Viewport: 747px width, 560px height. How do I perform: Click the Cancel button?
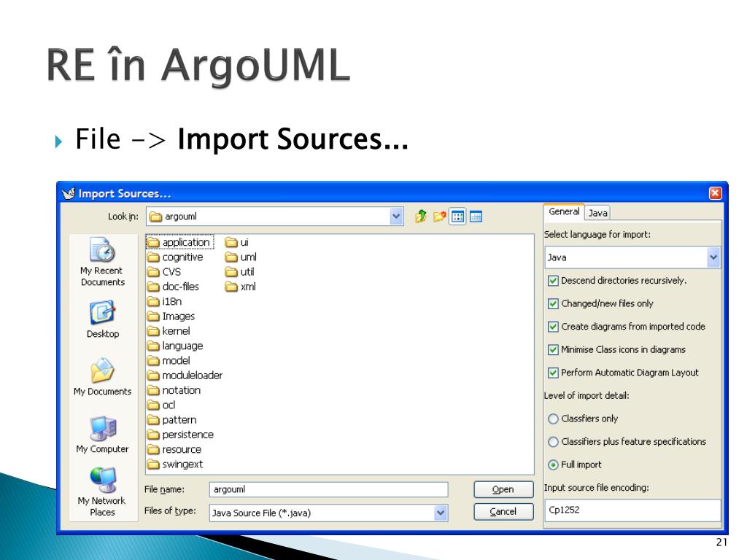(x=503, y=512)
